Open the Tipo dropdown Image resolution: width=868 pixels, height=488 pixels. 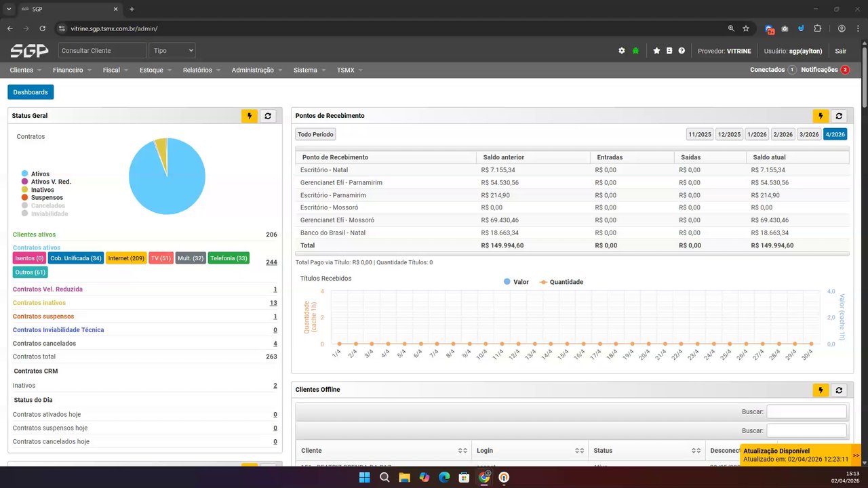pyautogui.click(x=173, y=51)
